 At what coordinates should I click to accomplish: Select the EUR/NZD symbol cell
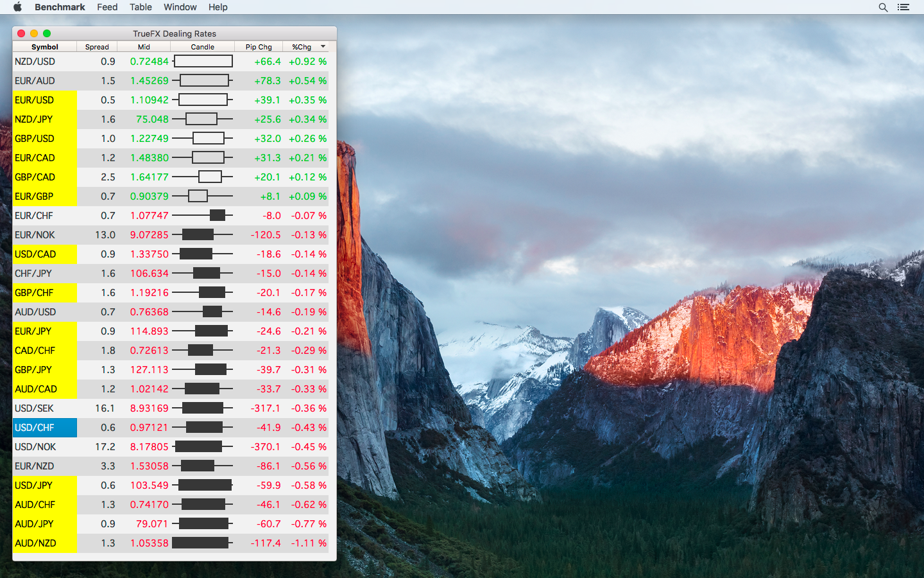click(45, 466)
